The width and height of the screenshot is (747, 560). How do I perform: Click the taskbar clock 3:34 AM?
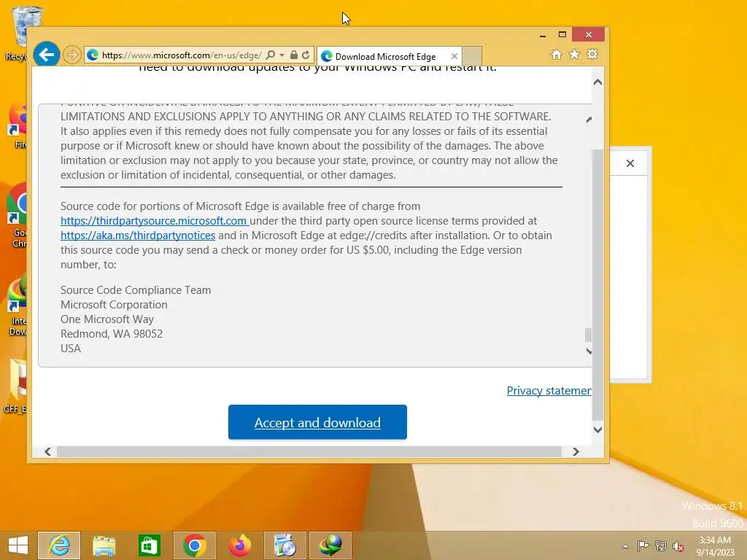pos(715,546)
